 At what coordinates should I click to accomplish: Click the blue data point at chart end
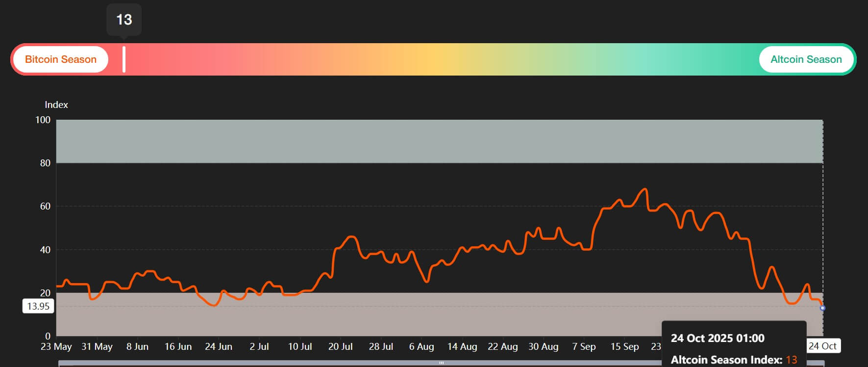coord(822,308)
